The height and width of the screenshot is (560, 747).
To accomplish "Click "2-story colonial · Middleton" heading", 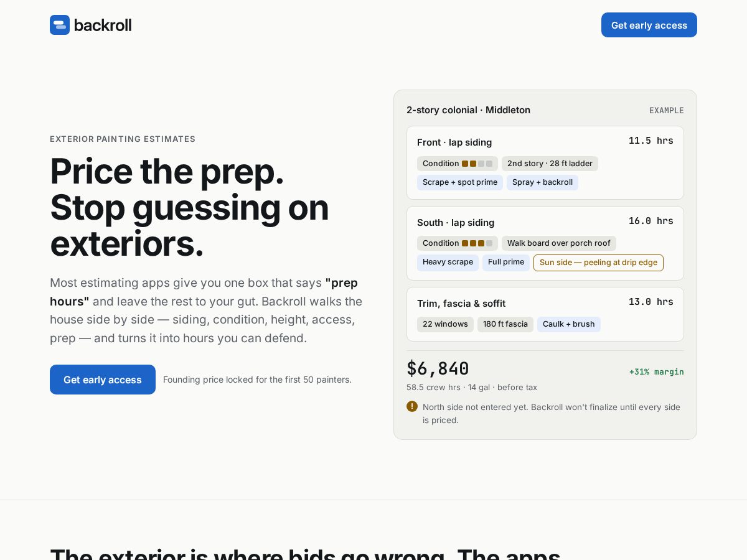I will tap(468, 110).
